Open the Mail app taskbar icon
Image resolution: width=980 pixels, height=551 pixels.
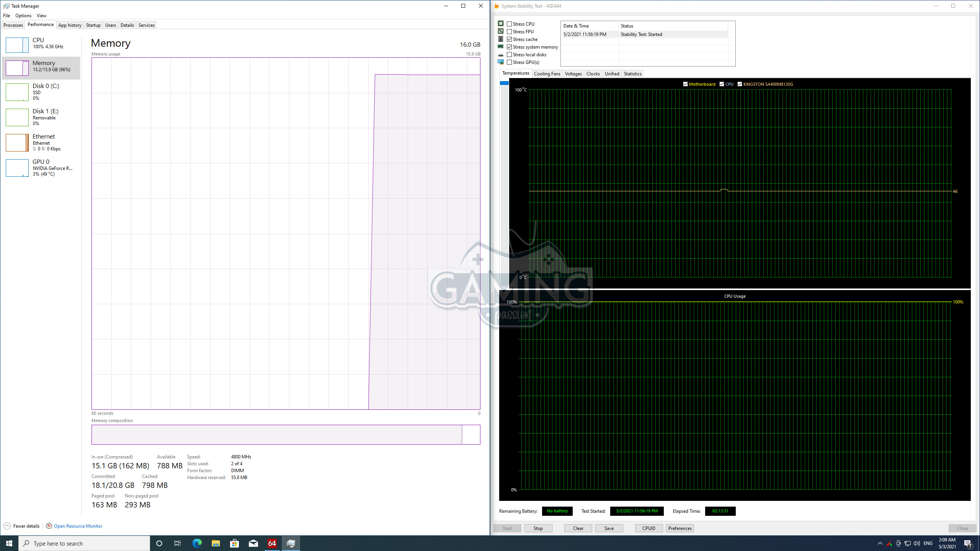point(253,543)
